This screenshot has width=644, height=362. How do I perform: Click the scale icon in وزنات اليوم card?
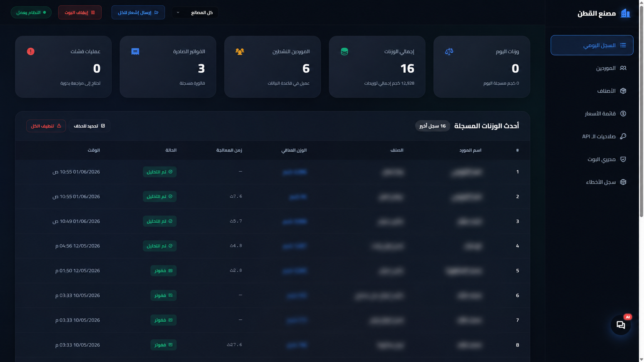point(449,52)
